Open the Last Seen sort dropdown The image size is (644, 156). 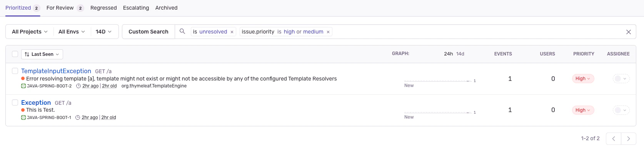(42, 54)
